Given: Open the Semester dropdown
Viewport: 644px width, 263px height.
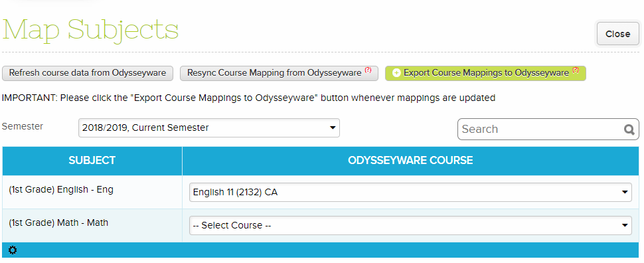Looking at the screenshot, I should click(x=209, y=128).
